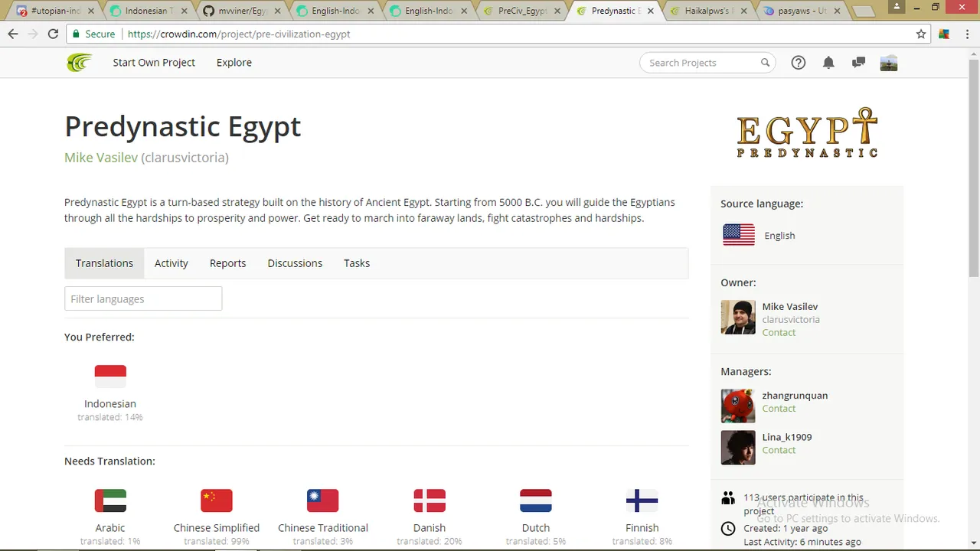Click the browser back arrow
This screenshot has height=551, width=980.
coord(13,34)
